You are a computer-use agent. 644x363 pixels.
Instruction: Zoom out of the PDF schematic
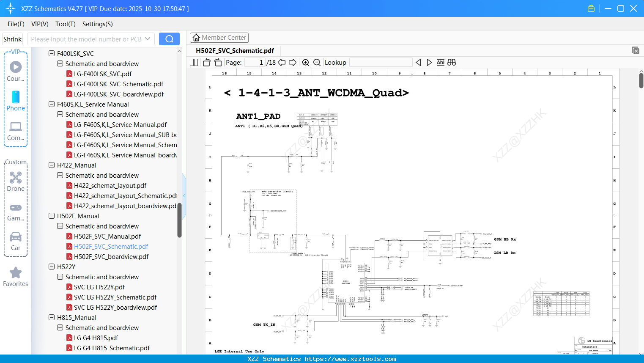tap(316, 62)
